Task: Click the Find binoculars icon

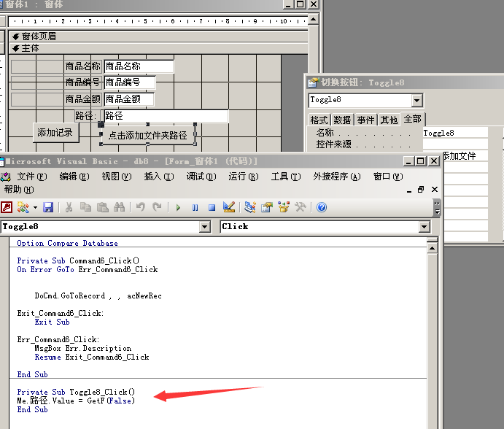Action: 120,207
